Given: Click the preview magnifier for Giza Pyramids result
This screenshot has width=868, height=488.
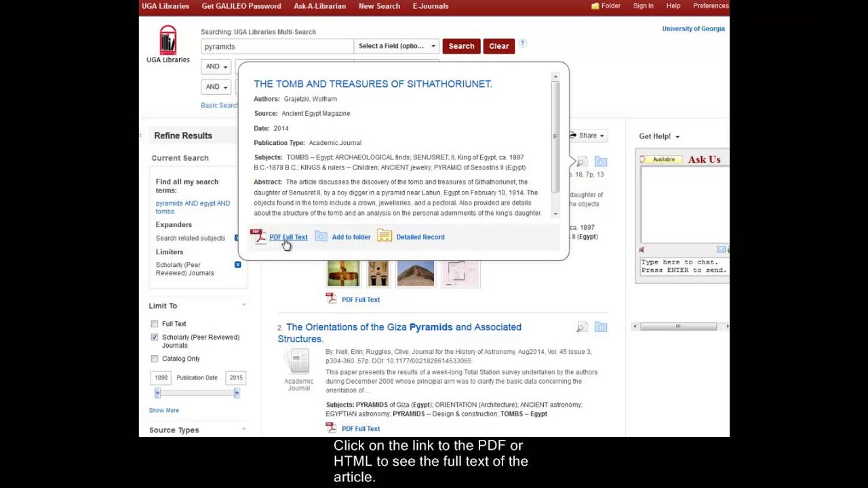Looking at the screenshot, I should [581, 328].
